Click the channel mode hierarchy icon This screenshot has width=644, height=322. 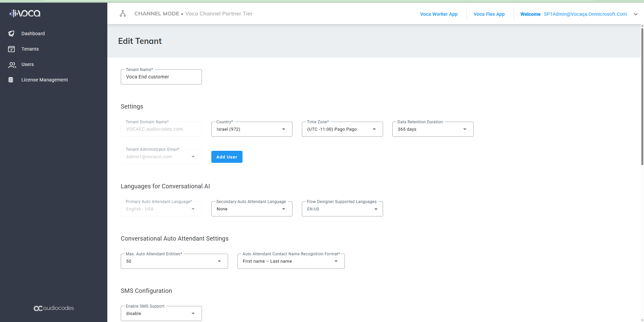123,14
